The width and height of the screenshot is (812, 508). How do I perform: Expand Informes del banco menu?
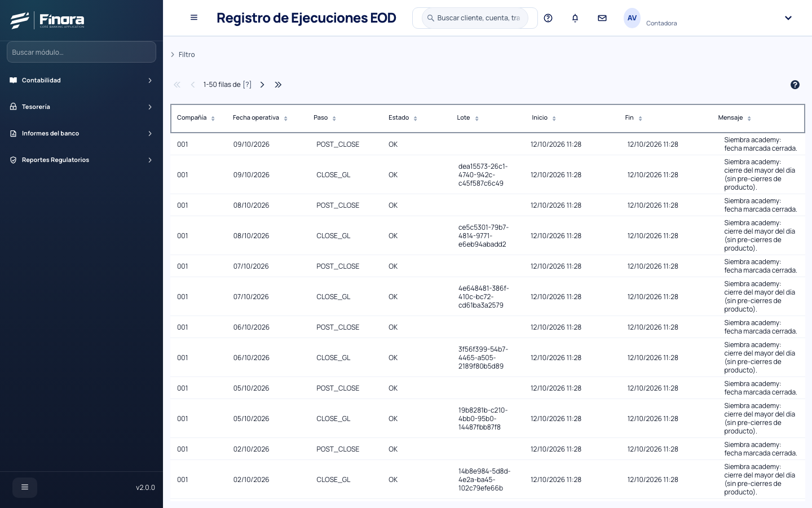[x=81, y=133]
